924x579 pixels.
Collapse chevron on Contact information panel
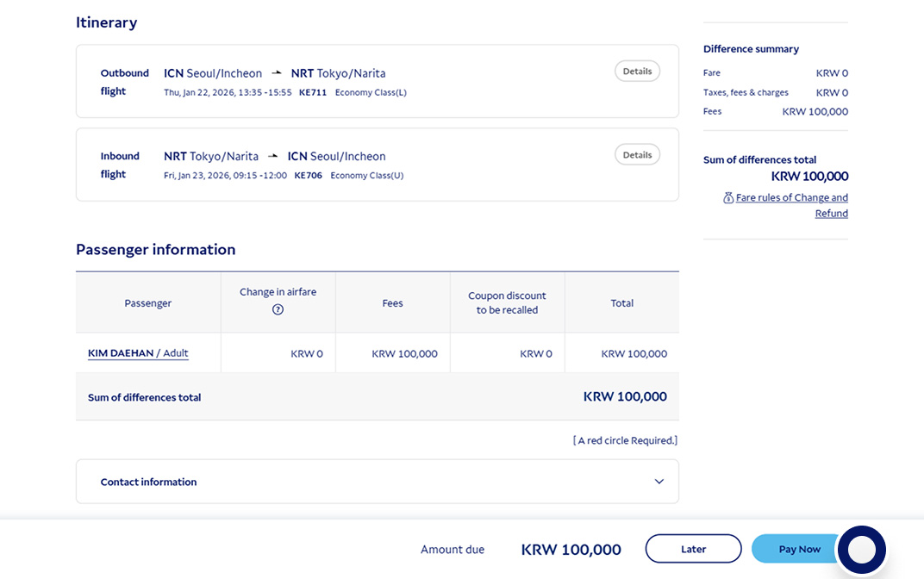[x=659, y=482]
